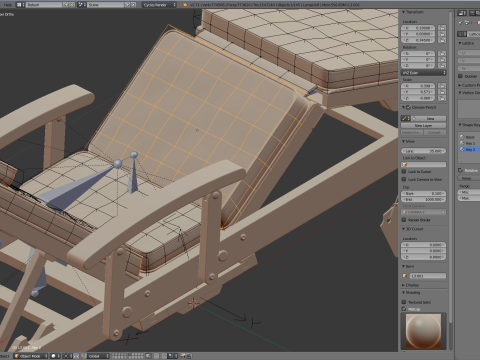Enable Textured Solid checkbox
This screenshot has width=480, height=360.
404,302
